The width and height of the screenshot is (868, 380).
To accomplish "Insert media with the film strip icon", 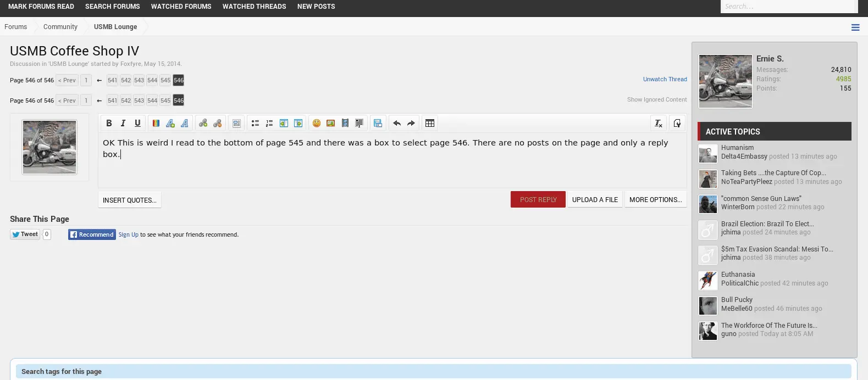I will click(345, 123).
